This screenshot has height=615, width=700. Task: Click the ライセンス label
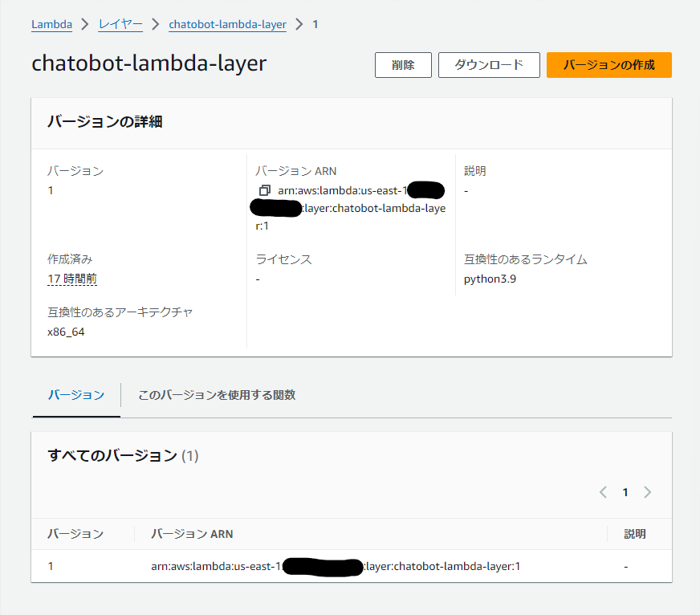point(283,259)
